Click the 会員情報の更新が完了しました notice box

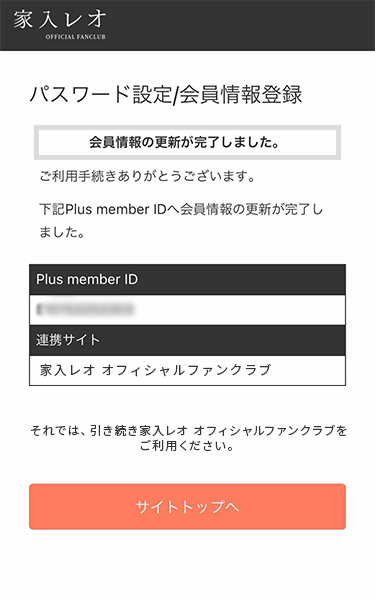point(188,142)
